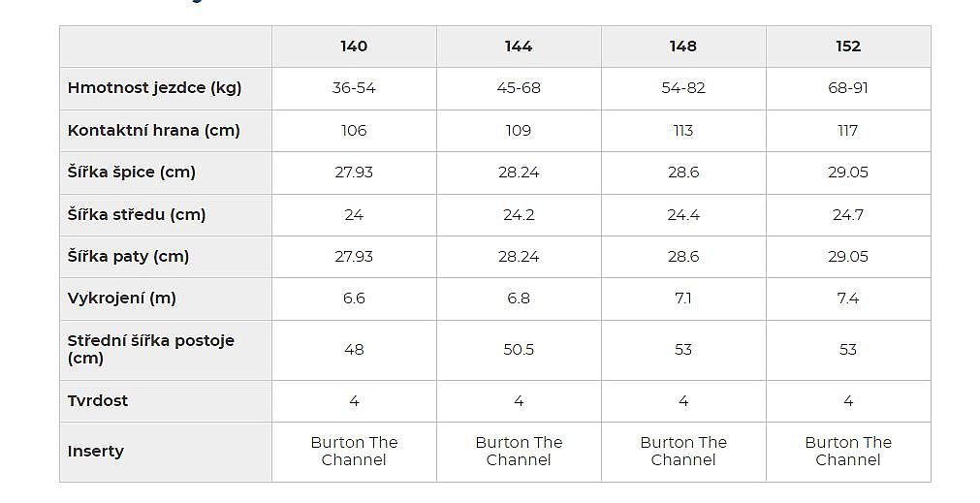Click the 140 size column header
This screenshot has height=503, width=980.
(x=354, y=47)
